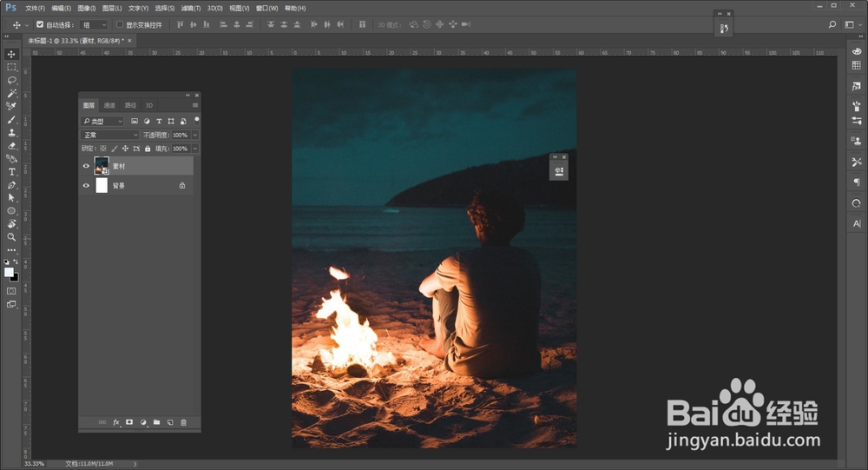Image resolution: width=868 pixels, height=470 pixels.
Task: Swap foreground and background colors arrow
Action: point(16,261)
